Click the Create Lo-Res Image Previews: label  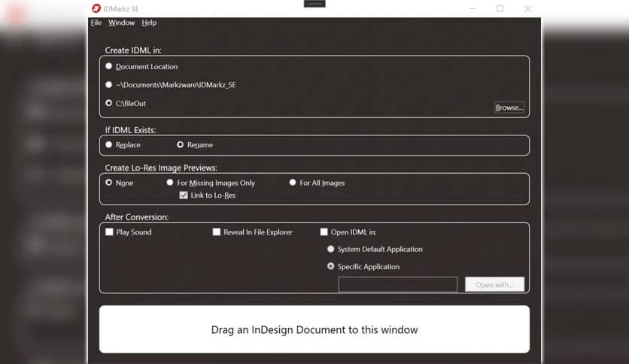tap(161, 168)
